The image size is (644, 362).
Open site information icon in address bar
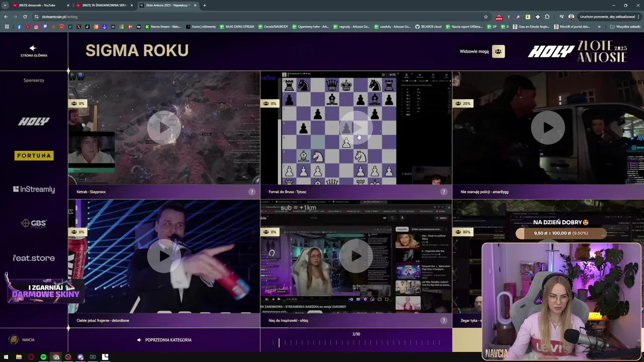36,17
